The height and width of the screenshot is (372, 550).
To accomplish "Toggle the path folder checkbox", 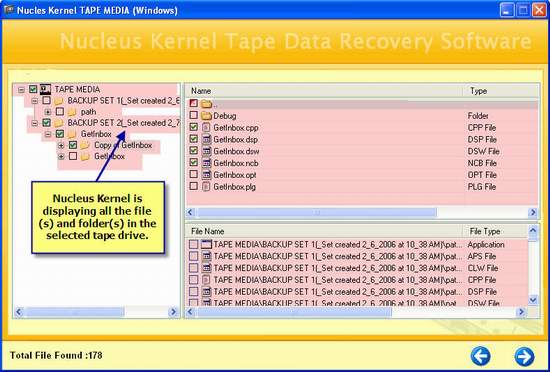I will click(x=60, y=112).
